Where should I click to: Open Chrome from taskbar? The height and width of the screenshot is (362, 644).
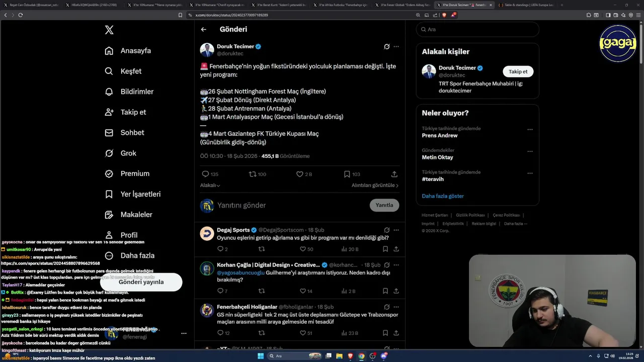click(361, 356)
